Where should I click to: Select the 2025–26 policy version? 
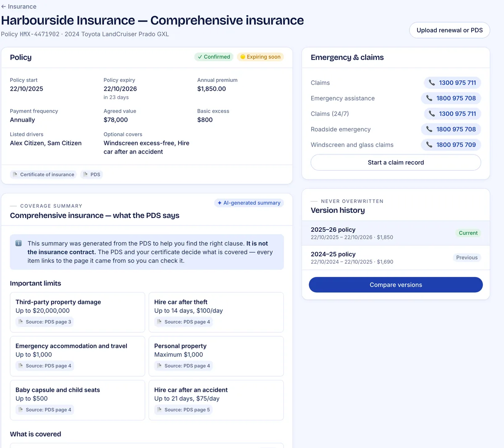(396, 233)
